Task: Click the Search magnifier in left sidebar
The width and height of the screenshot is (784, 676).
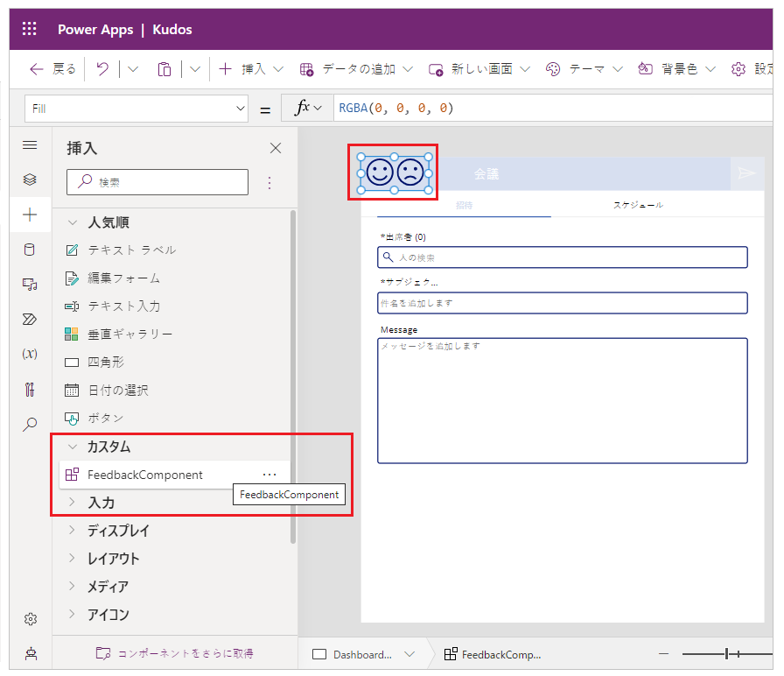Action: [30, 424]
